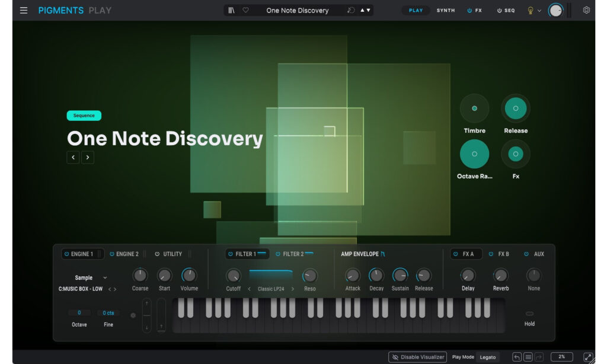
Task: Click the lightbulb tips icon
Action: pyautogui.click(x=531, y=11)
